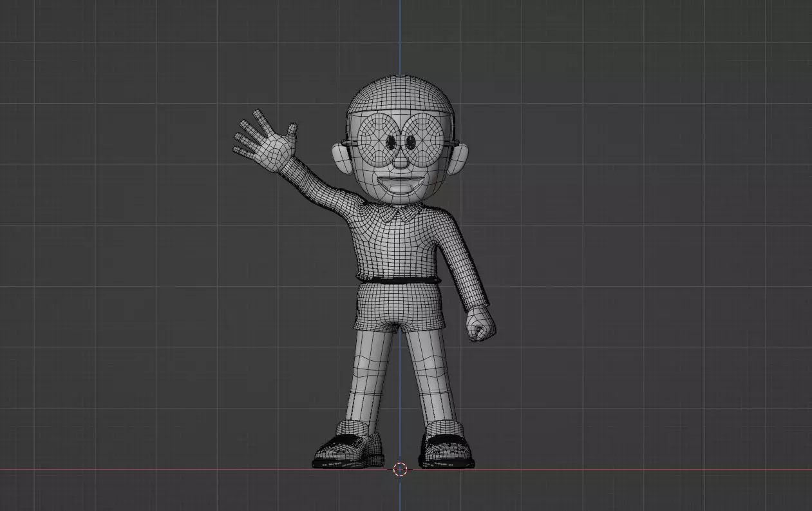The height and width of the screenshot is (511, 812).
Task: Click the 3D cursor at the origin
Action: point(400,469)
